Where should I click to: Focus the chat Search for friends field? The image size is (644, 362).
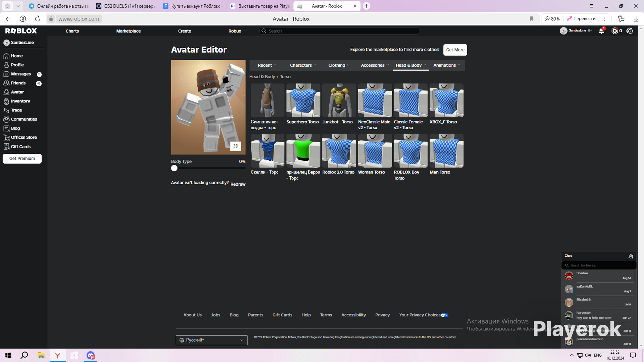pyautogui.click(x=599, y=265)
